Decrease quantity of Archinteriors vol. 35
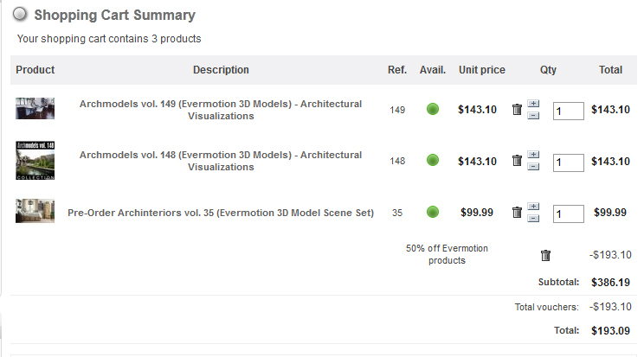This screenshot has width=644, height=357. (533, 218)
